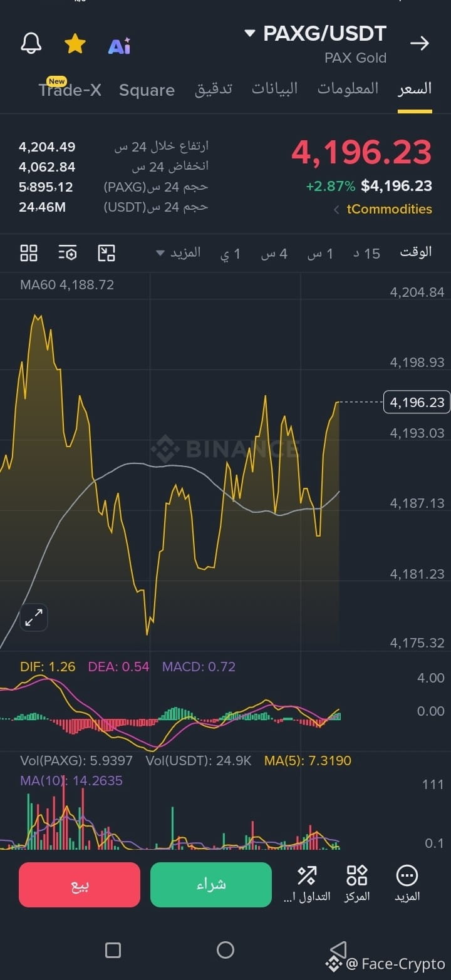This screenshot has width=451, height=980.
Task: Switch to the Square tab
Action: tap(147, 90)
